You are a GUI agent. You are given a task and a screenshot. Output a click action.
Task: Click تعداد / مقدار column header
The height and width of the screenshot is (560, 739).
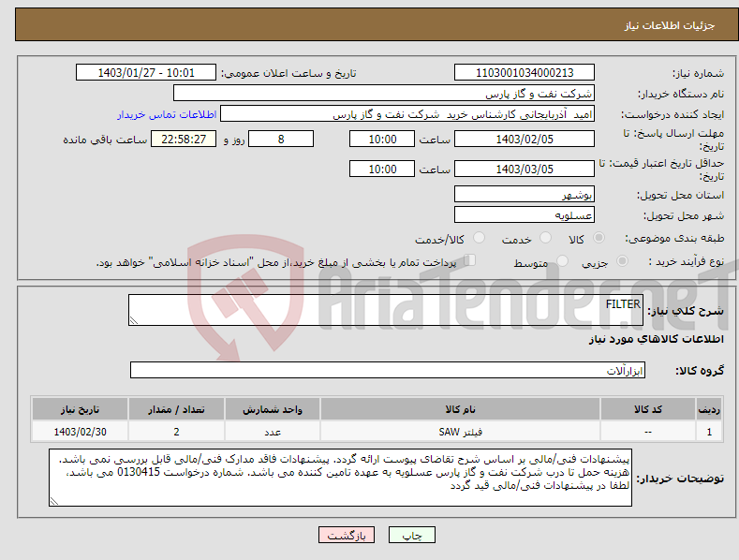(x=176, y=409)
